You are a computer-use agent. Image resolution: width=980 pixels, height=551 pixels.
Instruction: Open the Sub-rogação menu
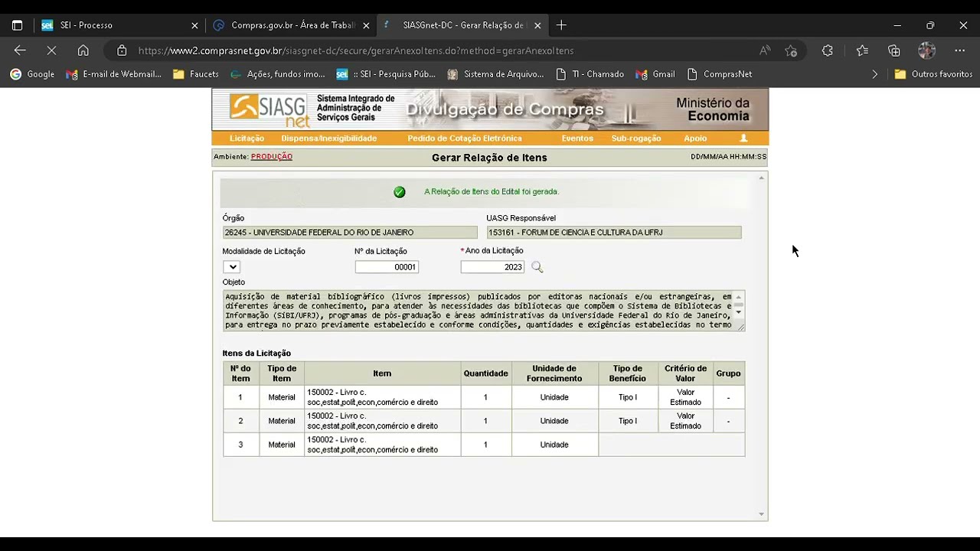(x=635, y=139)
